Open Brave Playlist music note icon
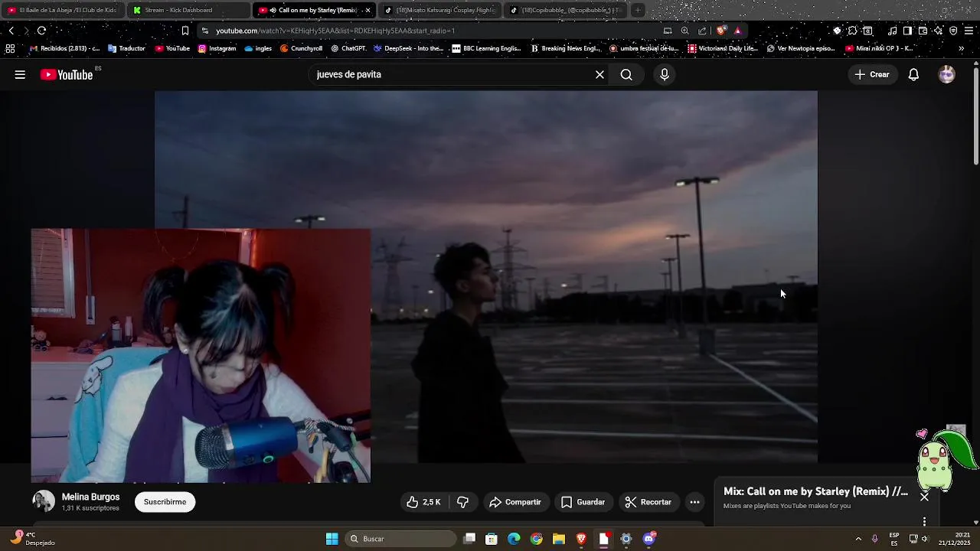The image size is (980, 551). [892, 31]
